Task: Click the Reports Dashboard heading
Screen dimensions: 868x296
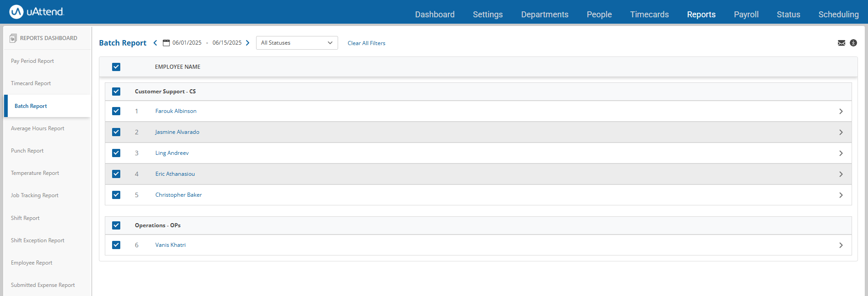Action: point(49,38)
